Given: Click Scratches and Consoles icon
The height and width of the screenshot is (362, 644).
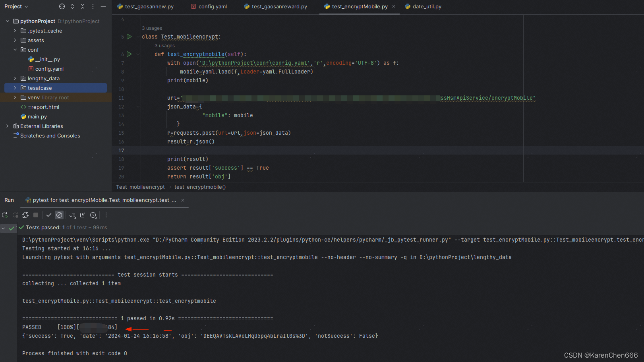Looking at the screenshot, I should tap(16, 136).
